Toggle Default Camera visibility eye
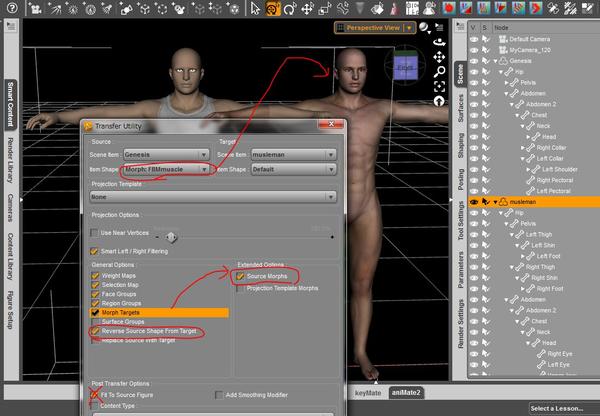600x416 pixels. tap(474, 39)
